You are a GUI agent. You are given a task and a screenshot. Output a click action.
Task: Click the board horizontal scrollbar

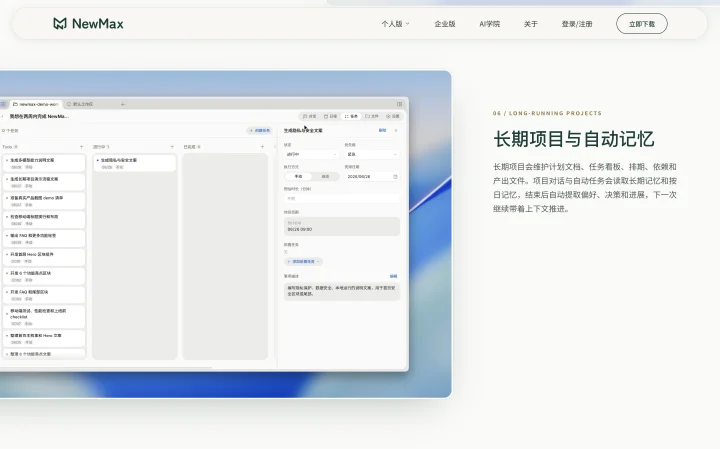[x=106, y=368]
